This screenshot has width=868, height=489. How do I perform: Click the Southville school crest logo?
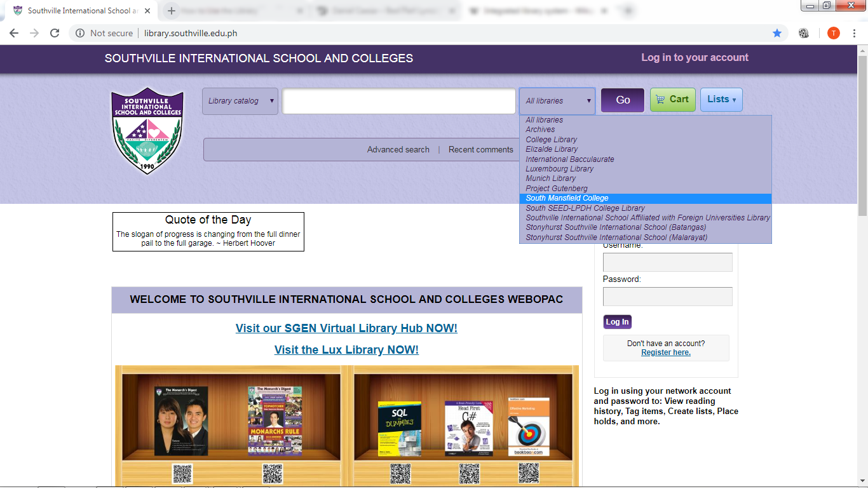tap(147, 131)
